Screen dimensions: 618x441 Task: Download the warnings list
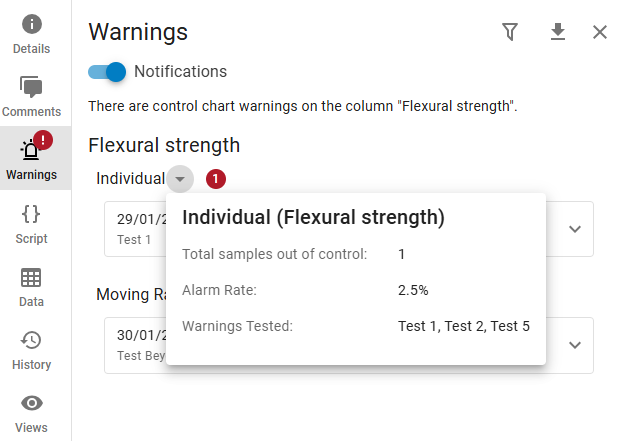coord(558,32)
